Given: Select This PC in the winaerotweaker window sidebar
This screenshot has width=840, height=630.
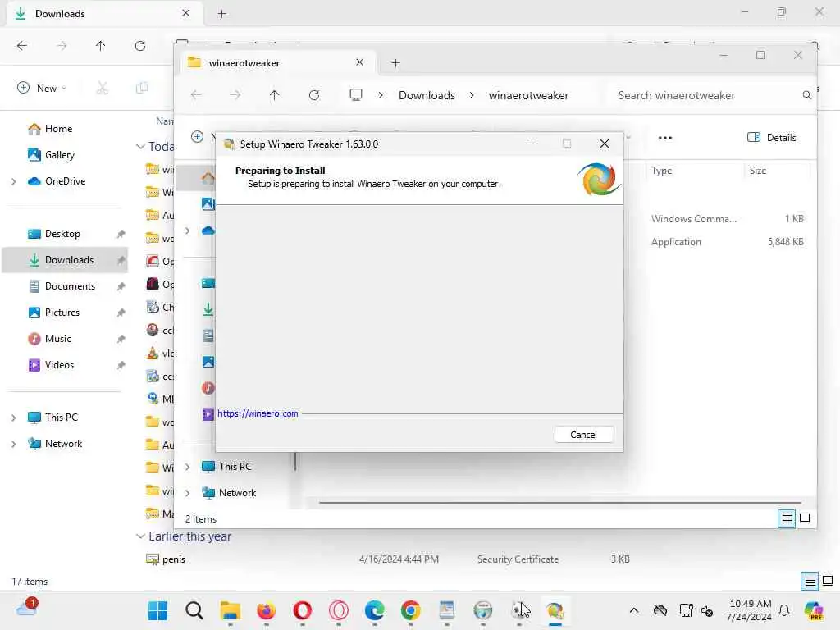Looking at the screenshot, I should pos(235,467).
